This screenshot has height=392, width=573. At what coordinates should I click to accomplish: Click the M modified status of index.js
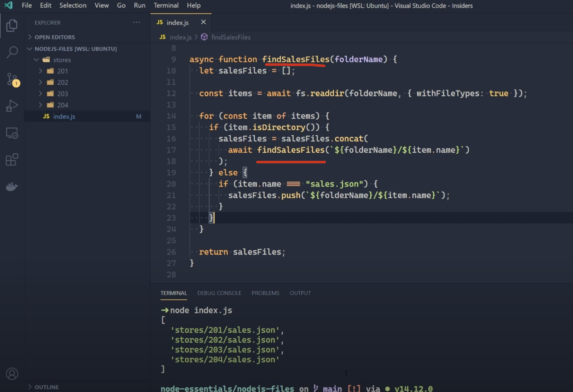pos(138,116)
